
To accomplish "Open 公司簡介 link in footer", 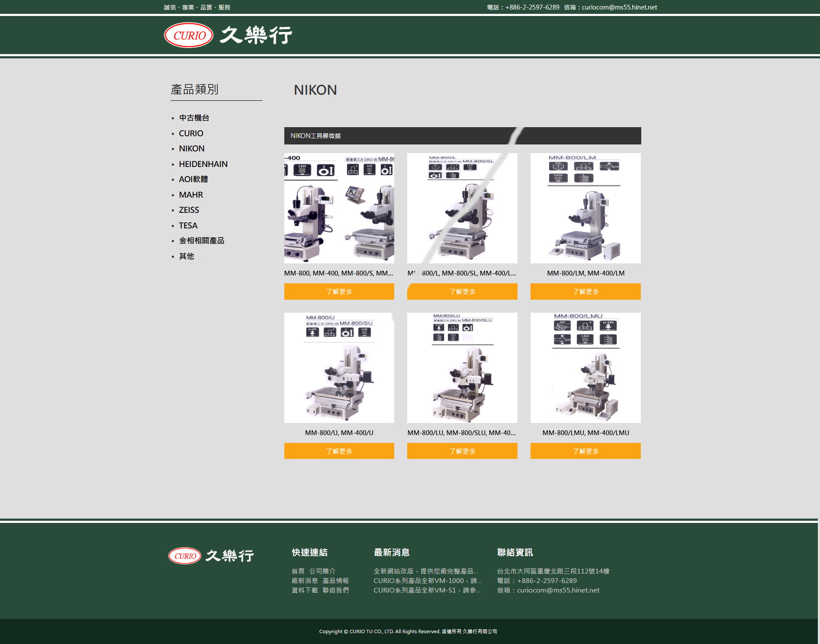I will click(x=322, y=571).
